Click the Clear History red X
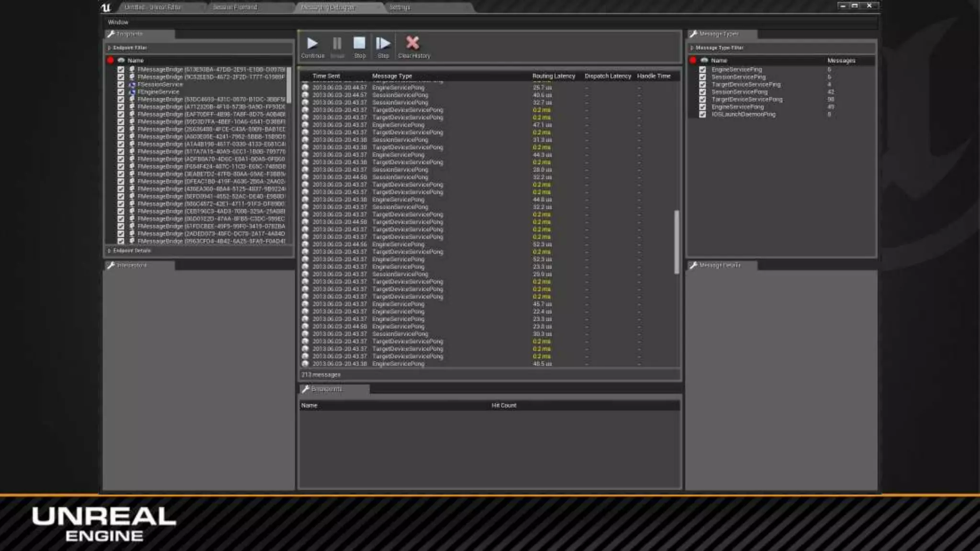The width and height of the screenshot is (980, 551). 412,44
